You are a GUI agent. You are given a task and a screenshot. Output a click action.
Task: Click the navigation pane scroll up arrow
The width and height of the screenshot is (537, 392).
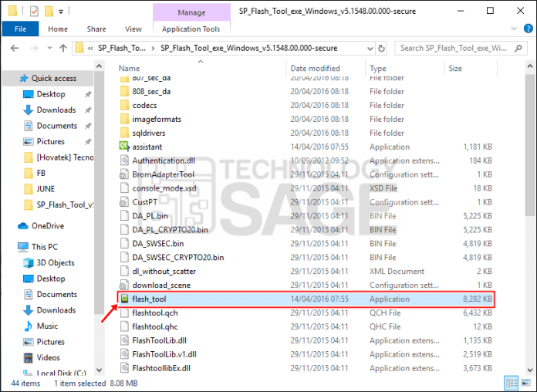[x=99, y=66]
